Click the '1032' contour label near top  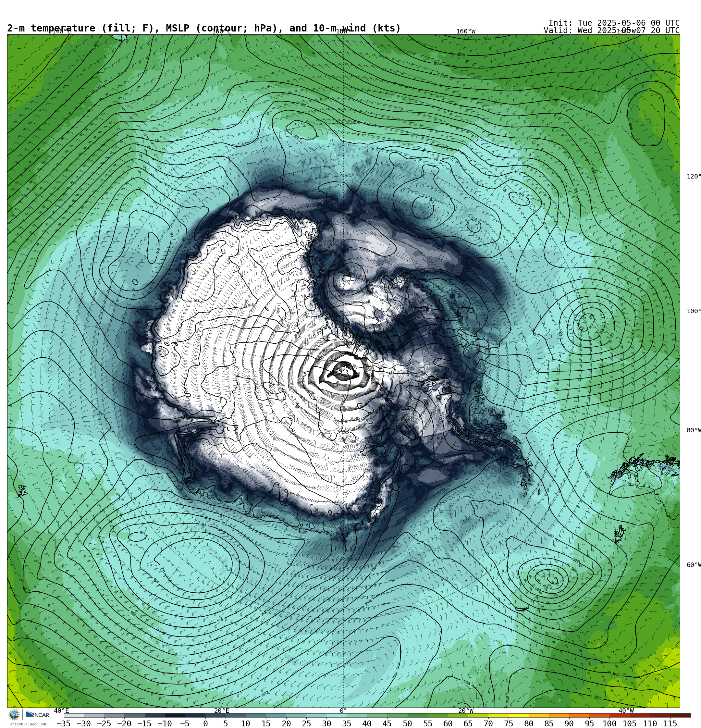pos(487,39)
